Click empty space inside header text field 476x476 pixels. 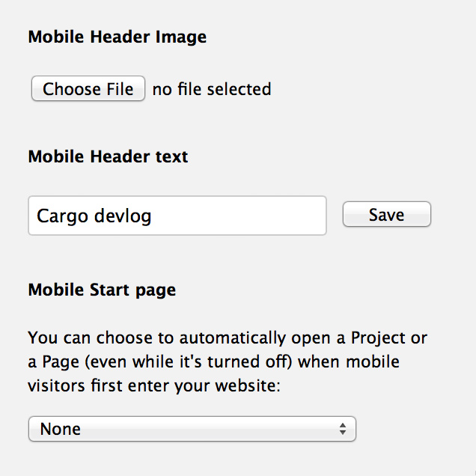pyautogui.click(x=239, y=216)
